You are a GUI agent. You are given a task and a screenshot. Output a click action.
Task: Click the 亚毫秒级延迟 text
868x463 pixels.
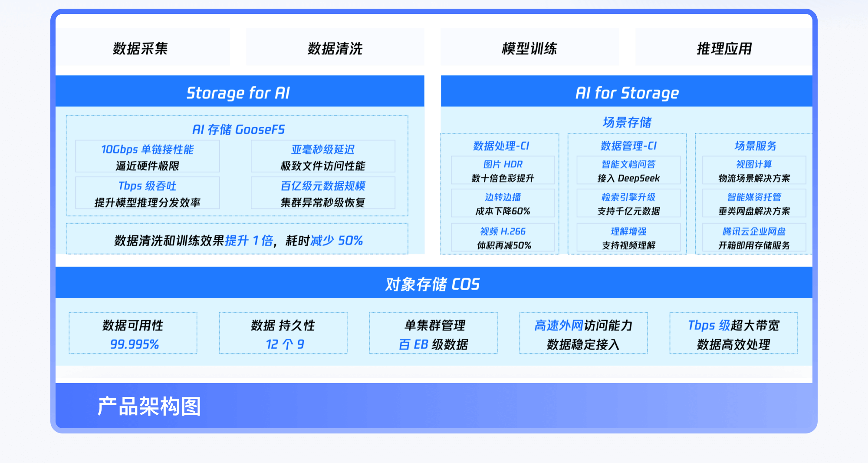pos(323,149)
